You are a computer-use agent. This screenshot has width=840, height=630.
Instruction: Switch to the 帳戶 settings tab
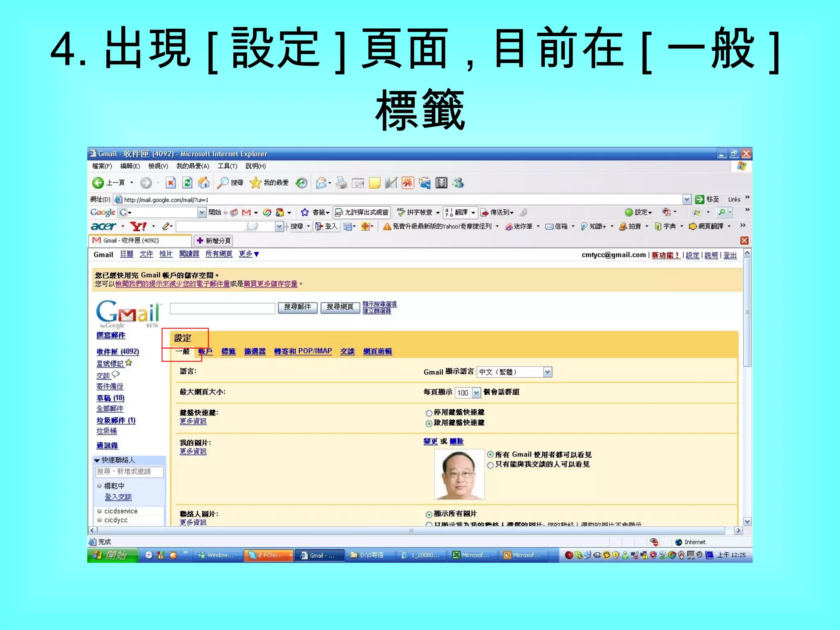[205, 352]
